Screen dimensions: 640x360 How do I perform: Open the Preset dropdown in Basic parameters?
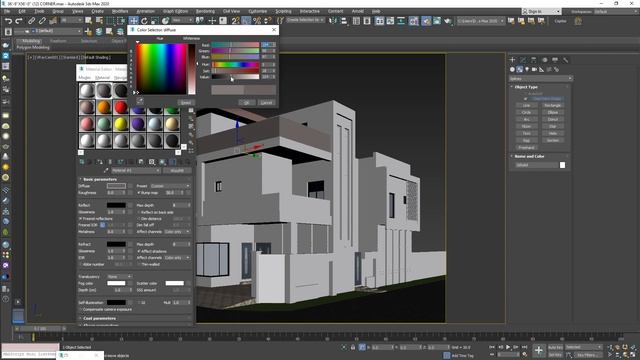pos(170,186)
